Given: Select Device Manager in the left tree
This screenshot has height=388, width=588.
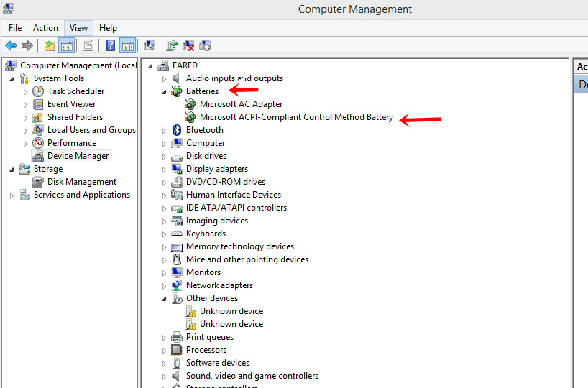Looking at the screenshot, I should [x=78, y=156].
